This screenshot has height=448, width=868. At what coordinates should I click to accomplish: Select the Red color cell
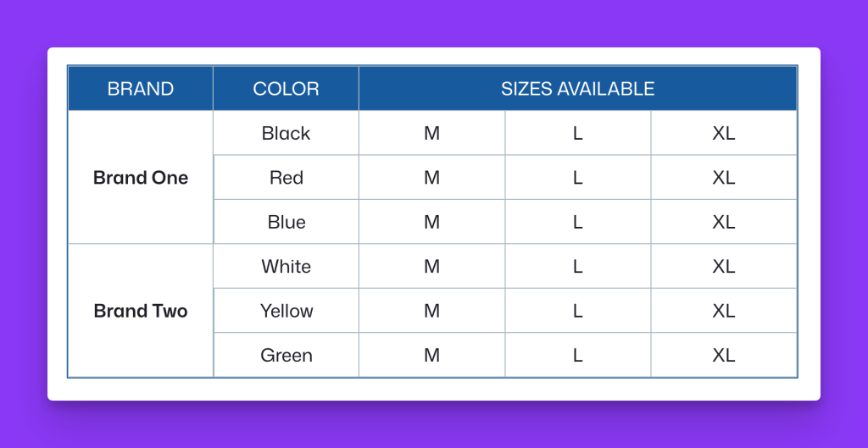click(287, 178)
